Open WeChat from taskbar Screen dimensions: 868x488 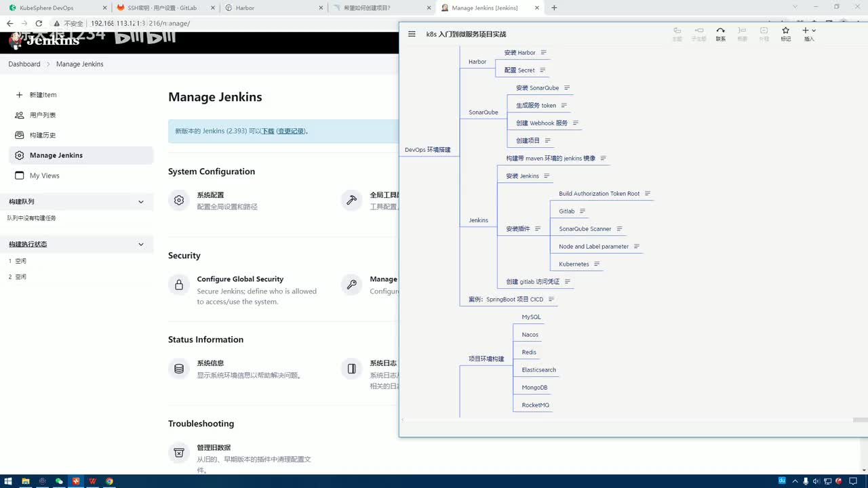pyautogui.click(x=59, y=481)
